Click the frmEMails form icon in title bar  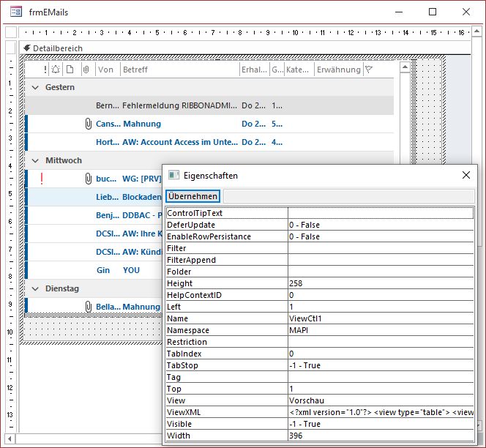(x=15, y=12)
